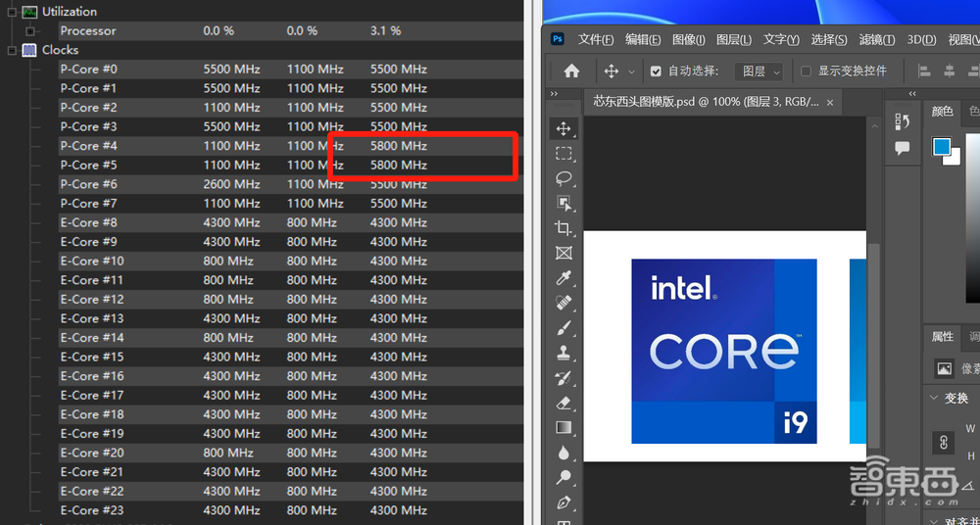The image size is (980, 525).
Task: Select the Eyedropper tool
Action: click(x=563, y=278)
